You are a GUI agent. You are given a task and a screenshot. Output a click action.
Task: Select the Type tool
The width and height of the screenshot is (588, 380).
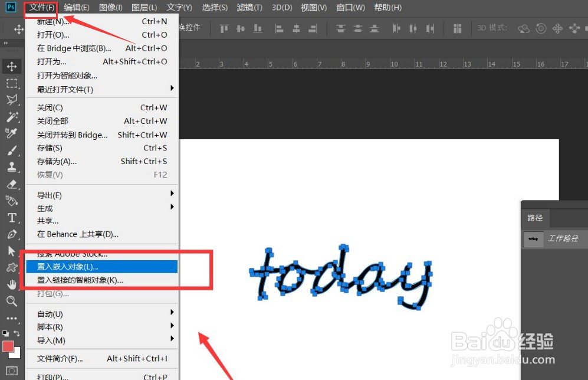tap(12, 218)
